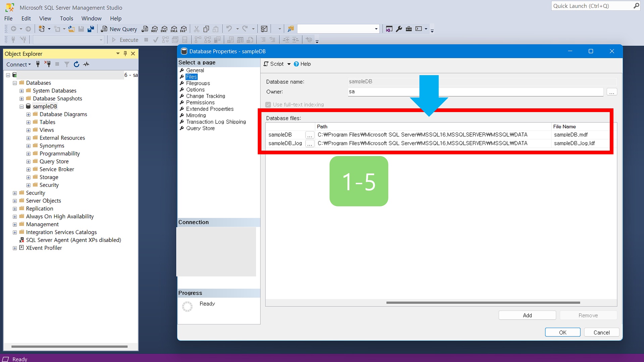Refresh the Object Explorer tree
Image resolution: width=644 pixels, height=362 pixels.
point(77,64)
